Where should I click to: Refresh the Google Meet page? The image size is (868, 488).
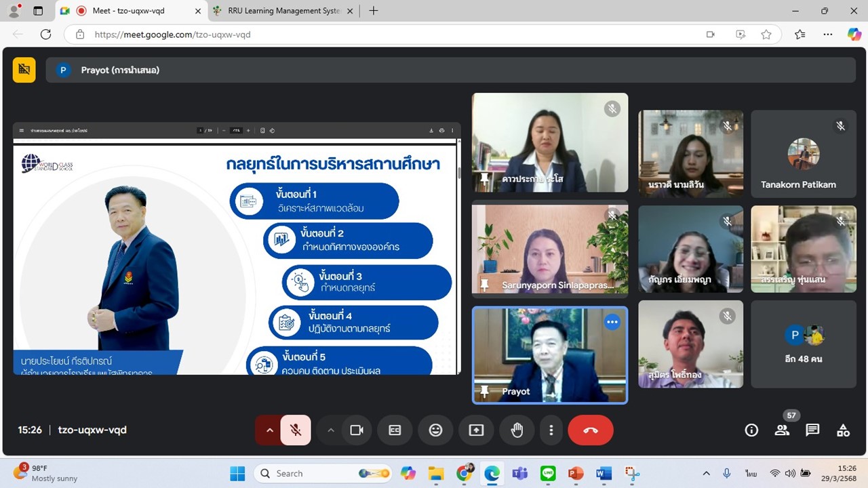(x=45, y=35)
